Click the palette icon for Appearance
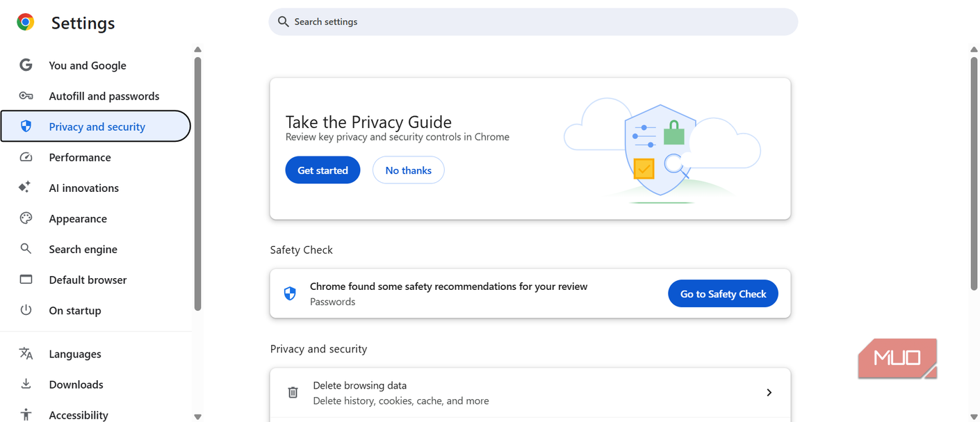 (x=26, y=218)
